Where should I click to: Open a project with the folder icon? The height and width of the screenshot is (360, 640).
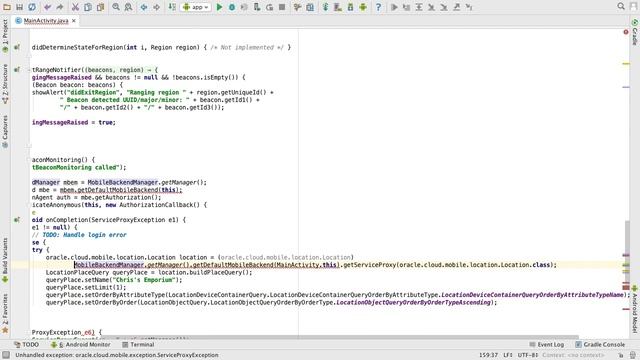pos(7,7)
